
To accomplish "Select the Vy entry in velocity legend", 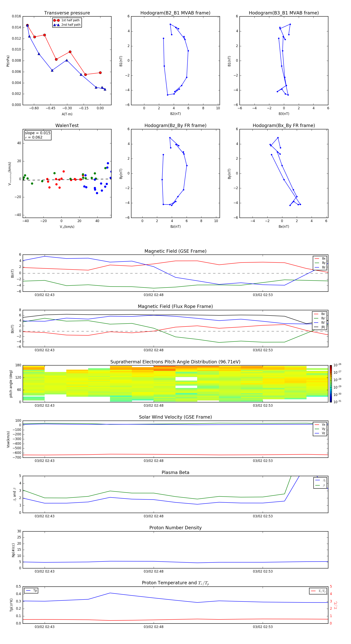I will pyautogui.click(x=320, y=429).
